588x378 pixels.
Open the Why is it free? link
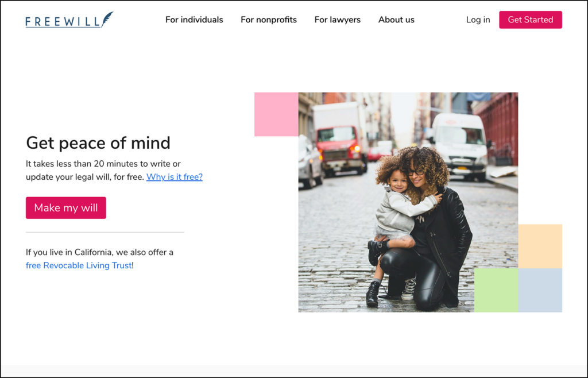coord(175,177)
